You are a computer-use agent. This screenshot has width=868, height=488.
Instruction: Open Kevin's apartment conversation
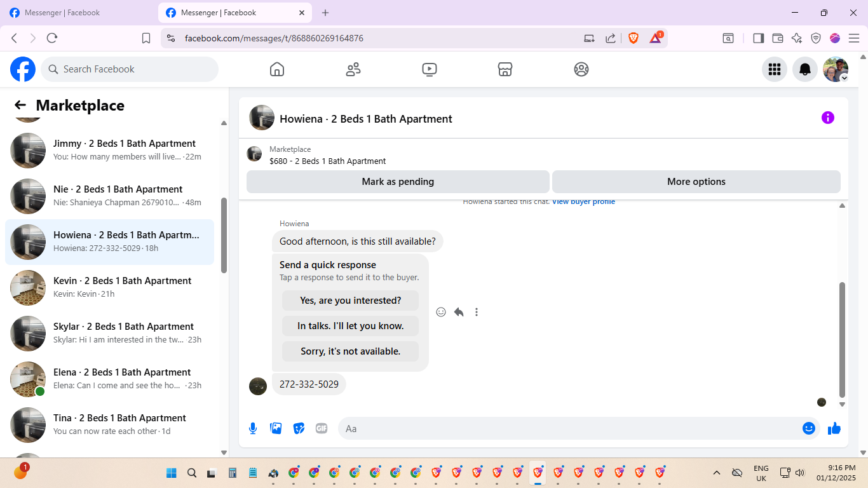tap(109, 288)
